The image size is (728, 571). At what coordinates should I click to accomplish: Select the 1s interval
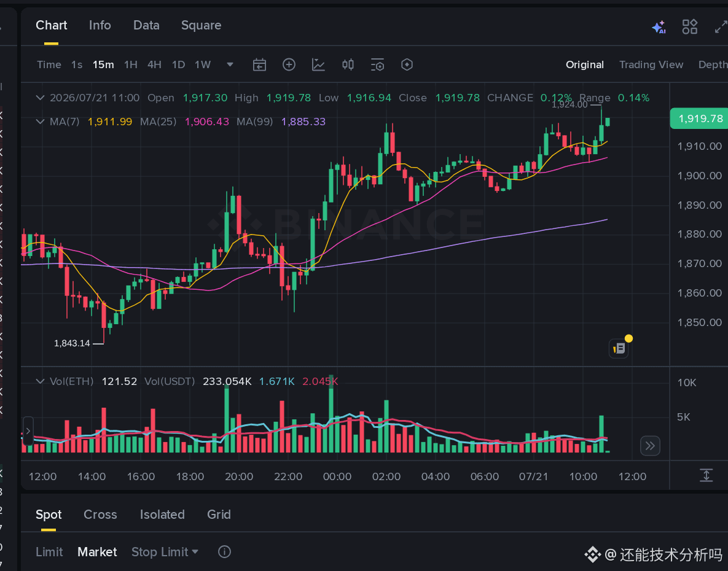point(77,64)
